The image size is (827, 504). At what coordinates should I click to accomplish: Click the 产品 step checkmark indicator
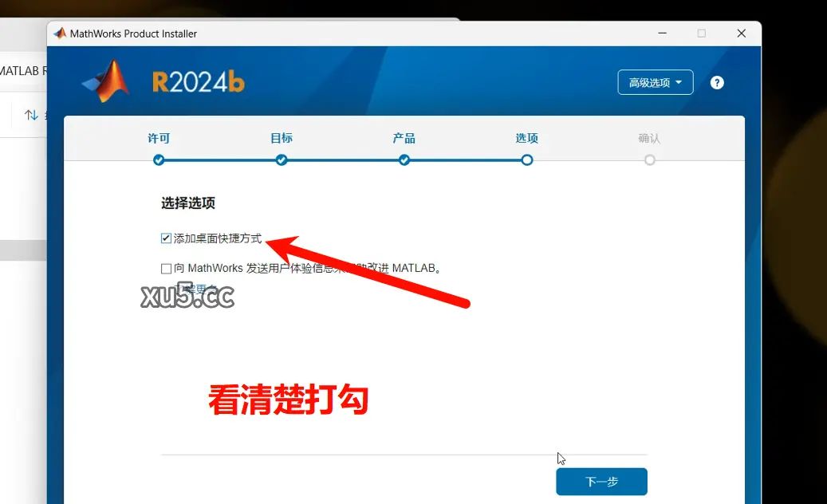pos(404,159)
